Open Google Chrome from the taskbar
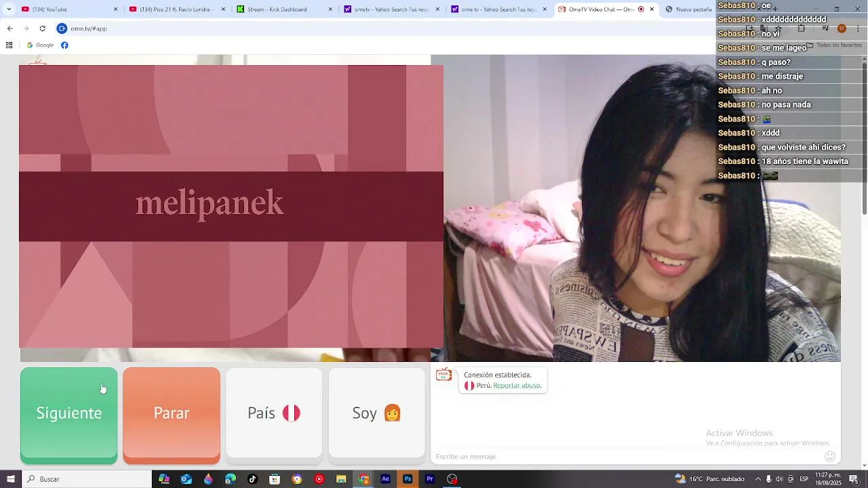Screen dimensions: 868x488 coord(363,479)
